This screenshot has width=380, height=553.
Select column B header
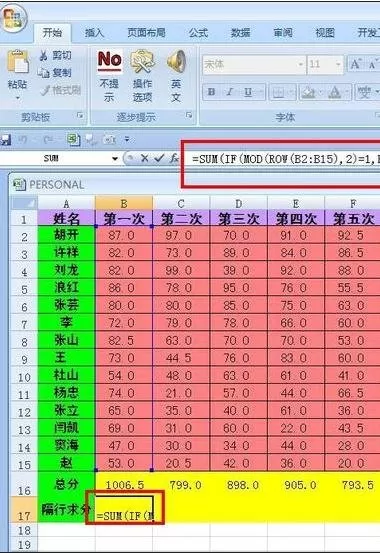pos(124,203)
